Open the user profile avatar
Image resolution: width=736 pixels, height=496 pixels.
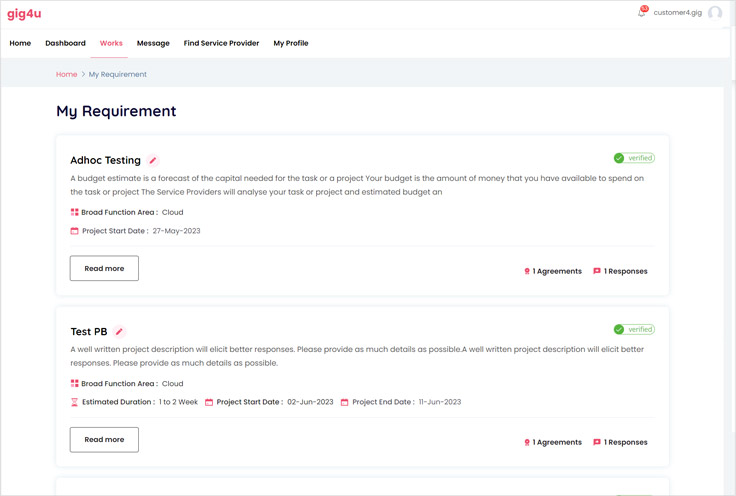tap(715, 13)
